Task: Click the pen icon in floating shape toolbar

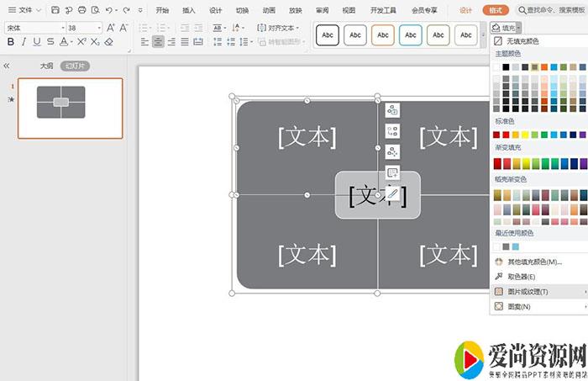Action: (392, 194)
